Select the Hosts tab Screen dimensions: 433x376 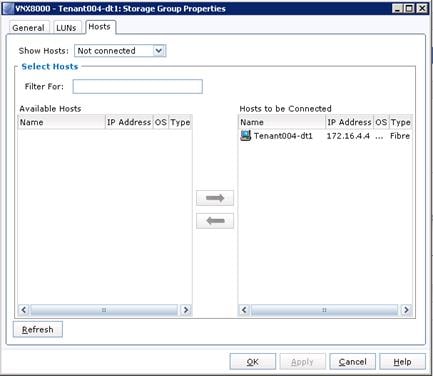click(100, 27)
